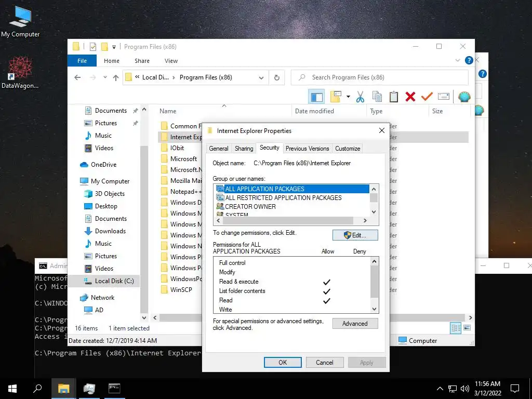Click the Search Program Files (x86) field
Screen dimensions: 532x399
point(380,77)
